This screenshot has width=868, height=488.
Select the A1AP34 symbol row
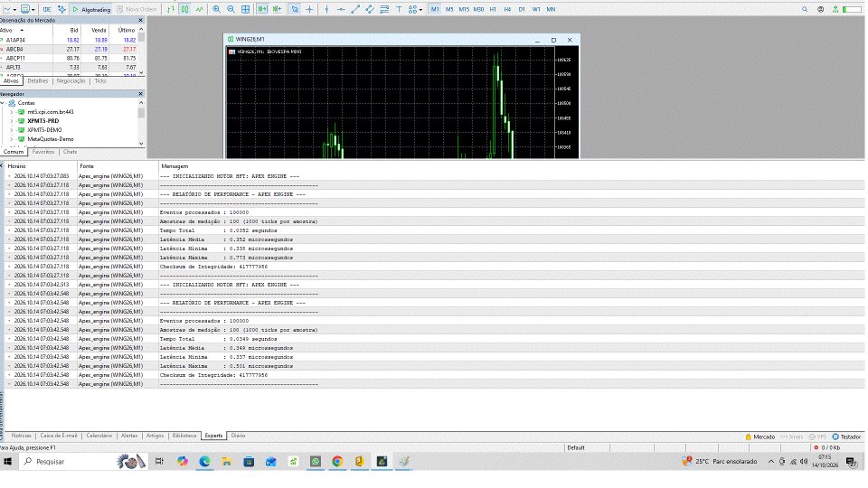70,40
